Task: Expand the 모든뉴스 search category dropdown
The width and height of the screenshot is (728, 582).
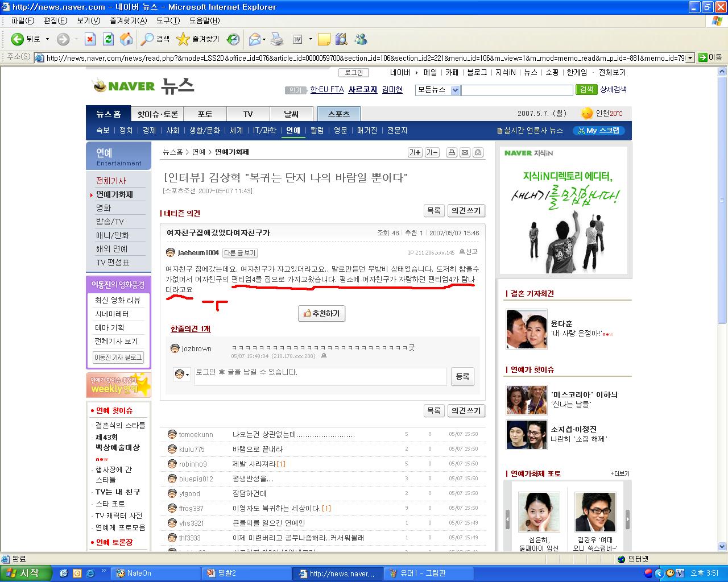Action: (455, 90)
